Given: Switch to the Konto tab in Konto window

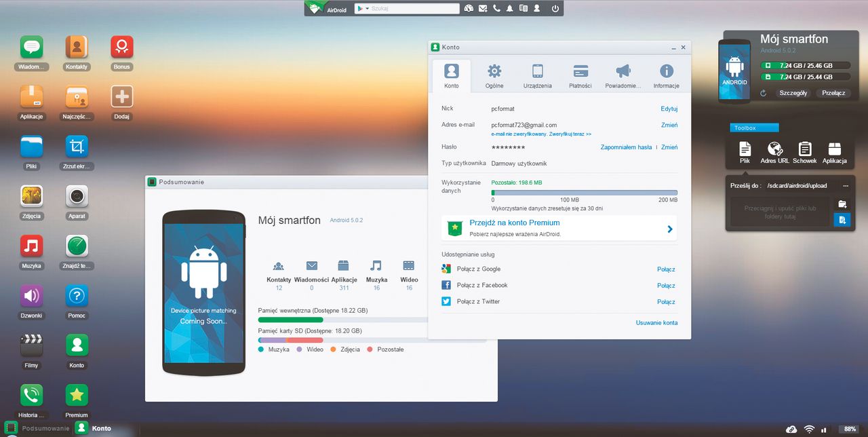Looking at the screenshot, I should coord(452,75).
